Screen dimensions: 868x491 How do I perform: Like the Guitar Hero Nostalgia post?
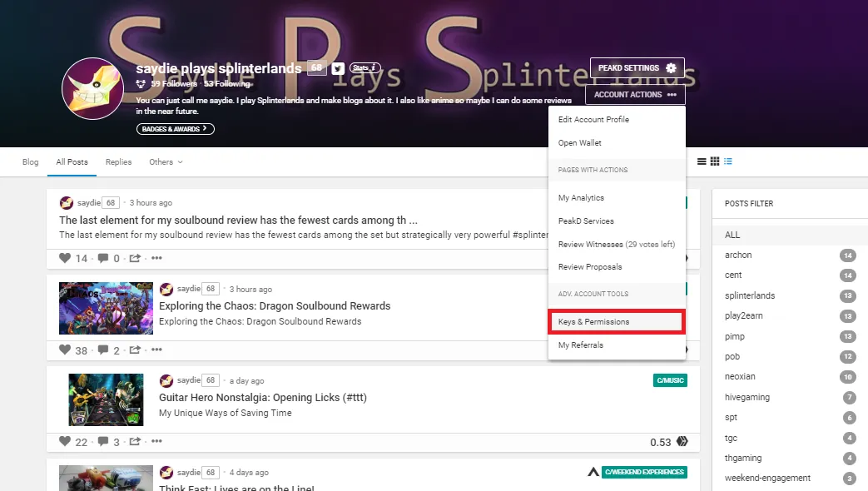coord(65,441)
